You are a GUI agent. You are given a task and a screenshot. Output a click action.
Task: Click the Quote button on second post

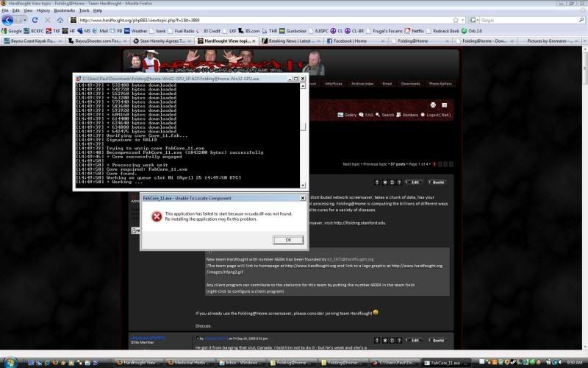point(437,340)
